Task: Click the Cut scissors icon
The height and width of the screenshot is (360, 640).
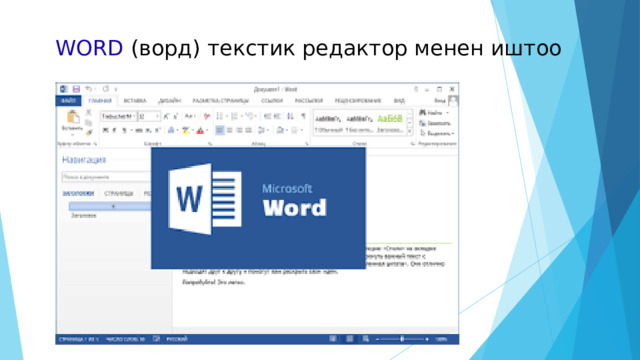Action: (89, 113)
